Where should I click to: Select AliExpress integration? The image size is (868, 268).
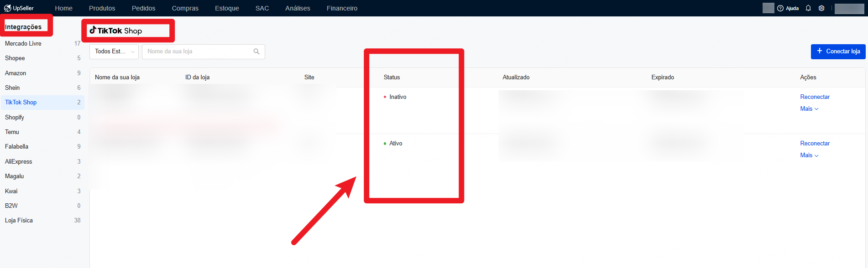point(42,161)
